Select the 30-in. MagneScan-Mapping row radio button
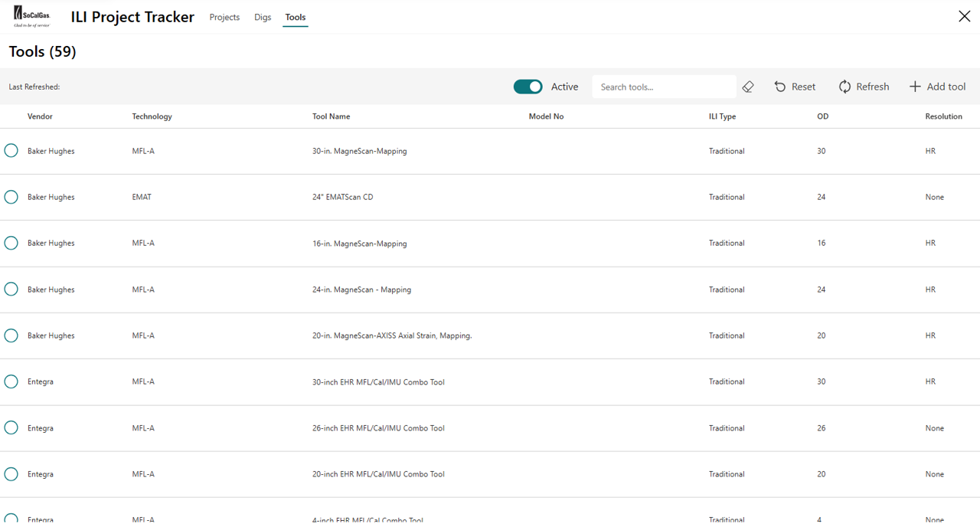 [11, 150]
